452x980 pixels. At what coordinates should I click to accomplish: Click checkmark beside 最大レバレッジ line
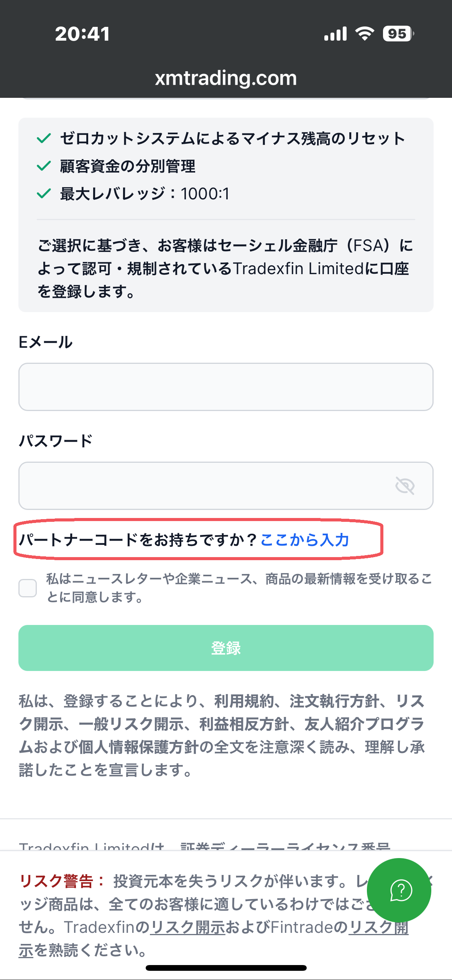[44, 194]
